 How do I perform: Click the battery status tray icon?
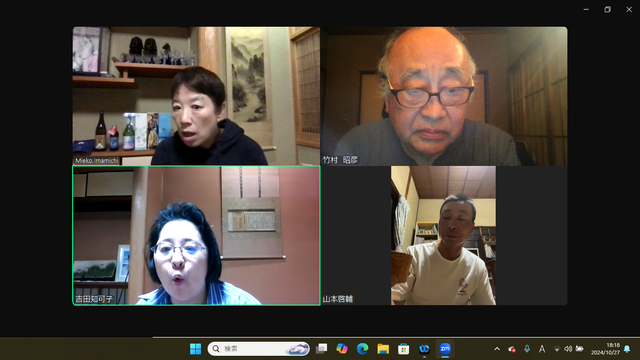[579, 349]
